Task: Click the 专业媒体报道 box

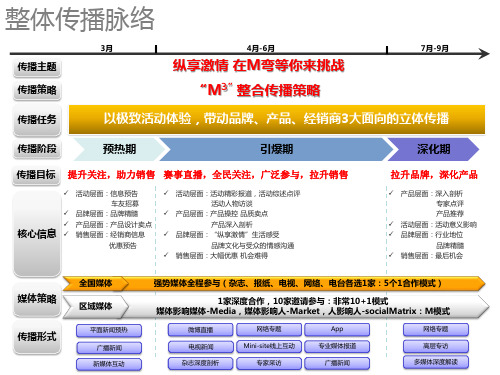Action: [337, 346]
